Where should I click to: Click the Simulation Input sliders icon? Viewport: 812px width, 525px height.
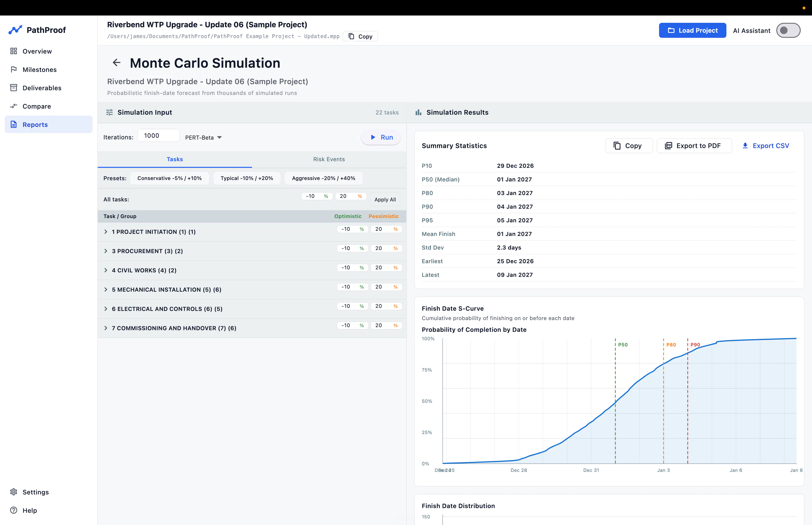pos(109,113)
